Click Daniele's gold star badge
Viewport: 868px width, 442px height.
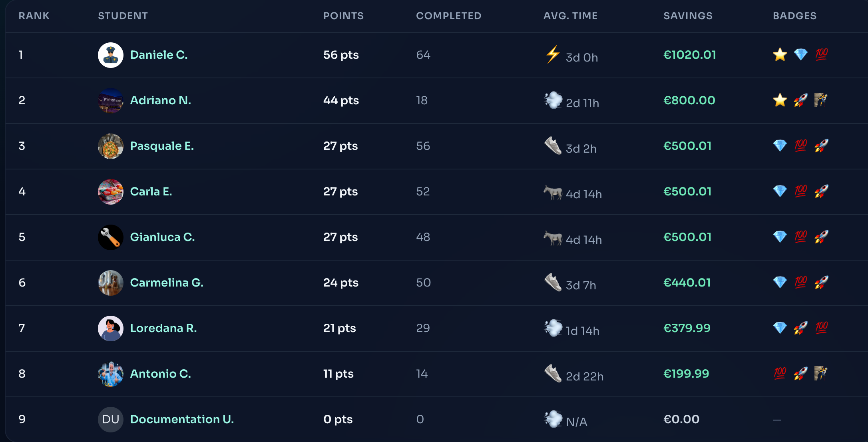point(779,55)
